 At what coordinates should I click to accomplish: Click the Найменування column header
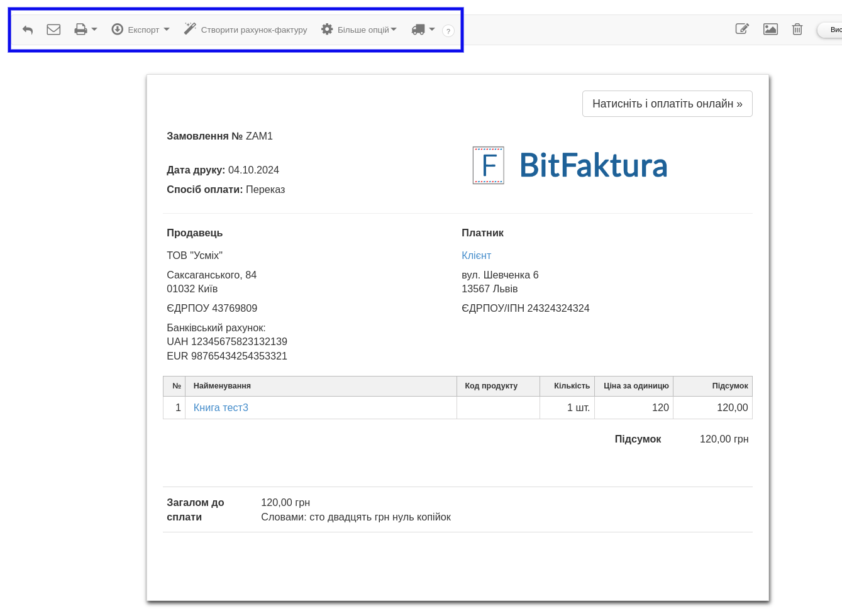pos(222,386)
